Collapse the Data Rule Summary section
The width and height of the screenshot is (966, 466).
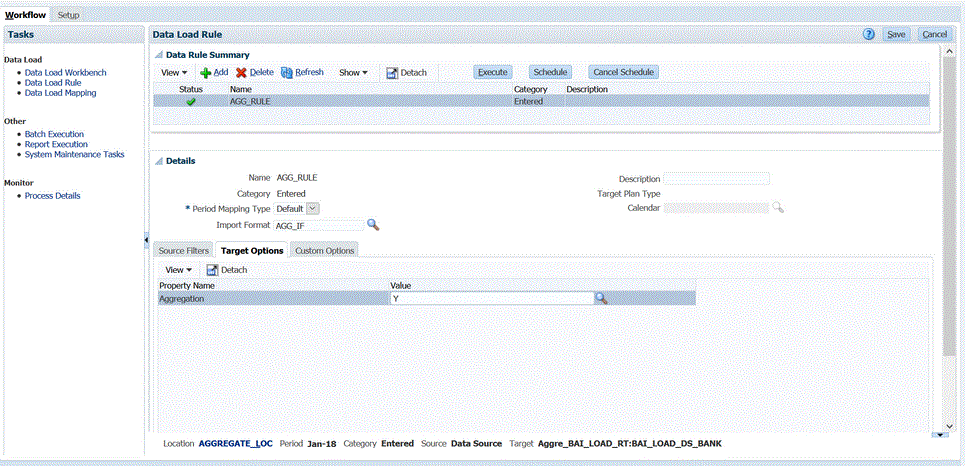point(158,55)
